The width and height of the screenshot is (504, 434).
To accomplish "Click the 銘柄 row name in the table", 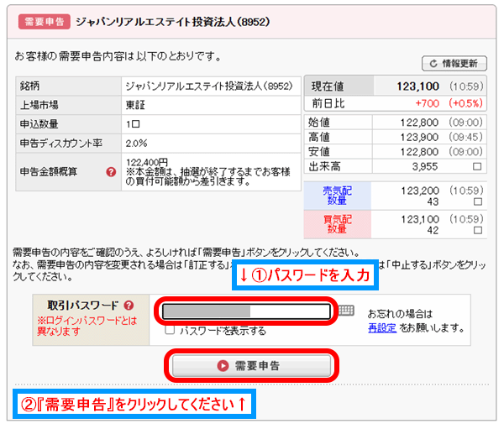I will click(x=208, y=86).
